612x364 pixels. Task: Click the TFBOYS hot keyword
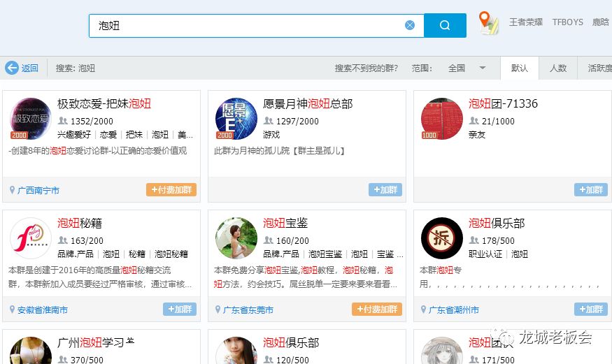point(567,22)
